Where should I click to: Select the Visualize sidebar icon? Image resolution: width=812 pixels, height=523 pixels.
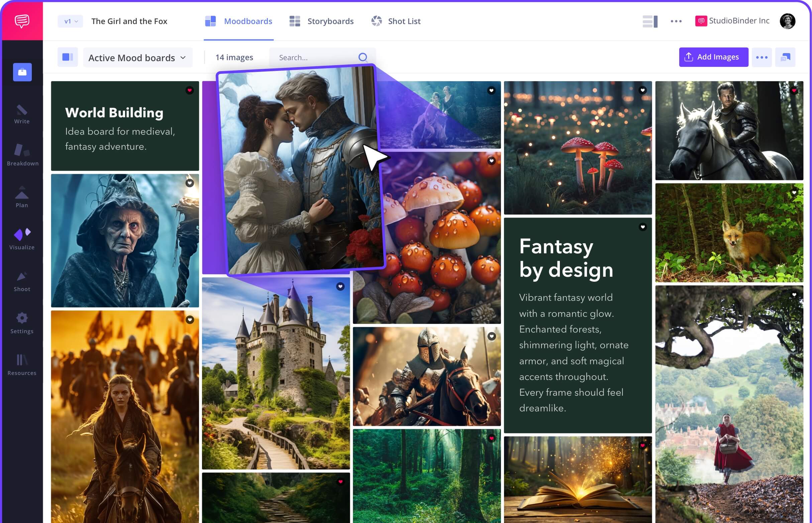pos(22,235)
